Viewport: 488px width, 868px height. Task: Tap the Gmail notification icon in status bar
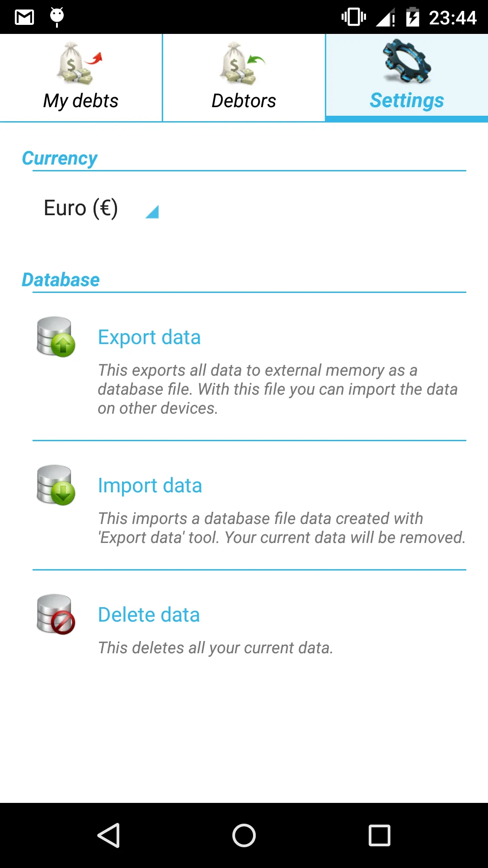(x=24, y=17)
